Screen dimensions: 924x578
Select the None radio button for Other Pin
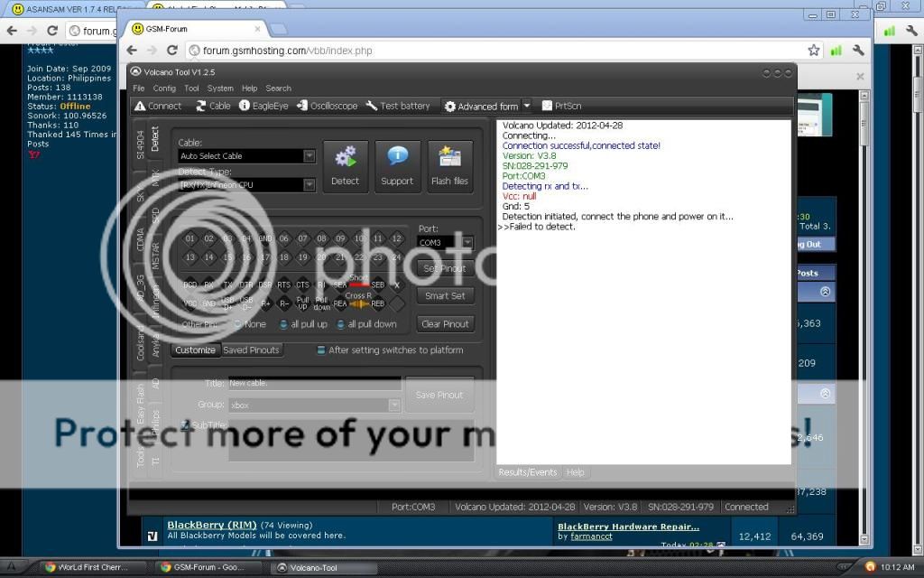pyautogui.click(x=236, y=323)
